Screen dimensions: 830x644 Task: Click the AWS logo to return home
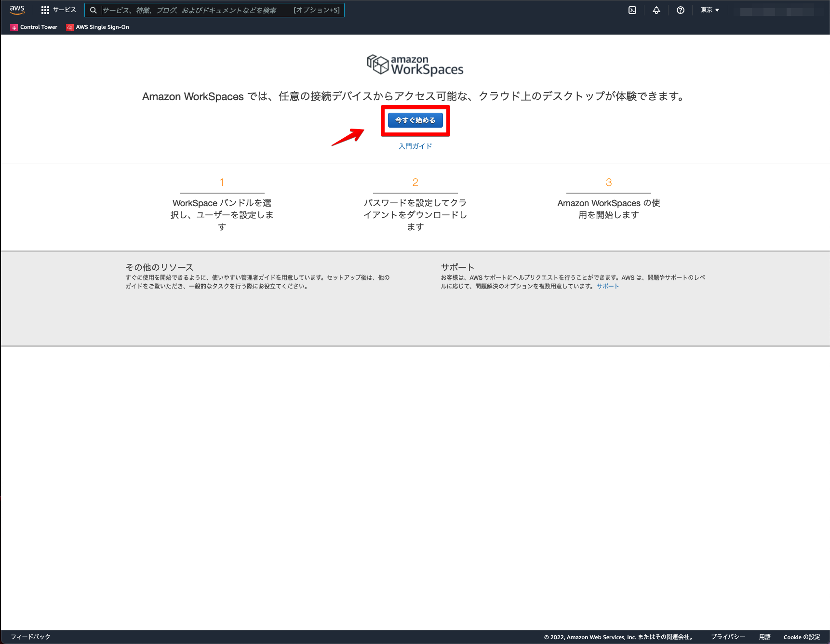pyautogui.click(x=16, y=10)
